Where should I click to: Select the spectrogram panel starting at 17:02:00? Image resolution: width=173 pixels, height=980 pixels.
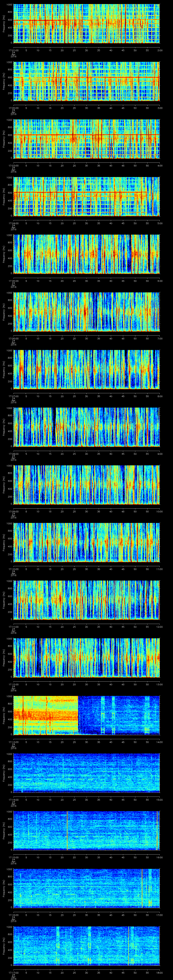coord(87,81)
